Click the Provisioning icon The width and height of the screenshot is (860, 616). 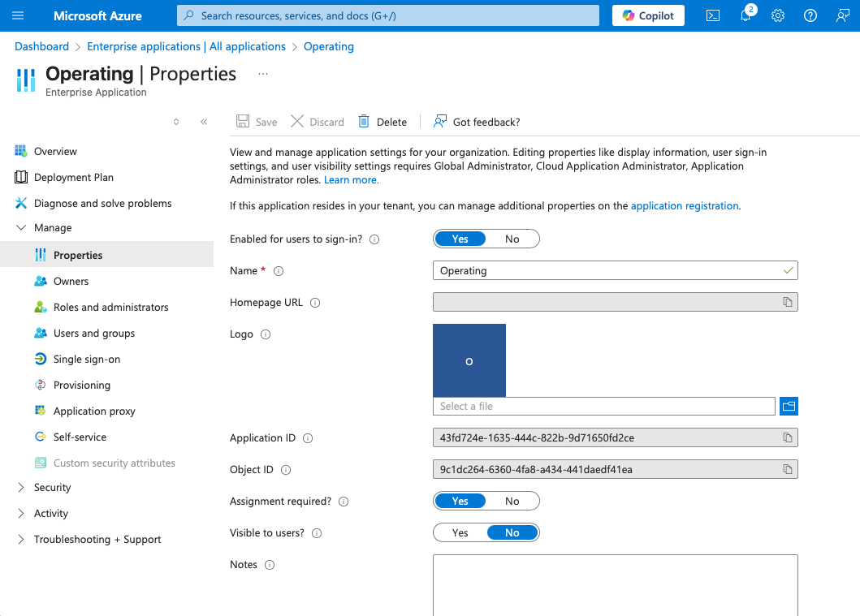(41, 385)
